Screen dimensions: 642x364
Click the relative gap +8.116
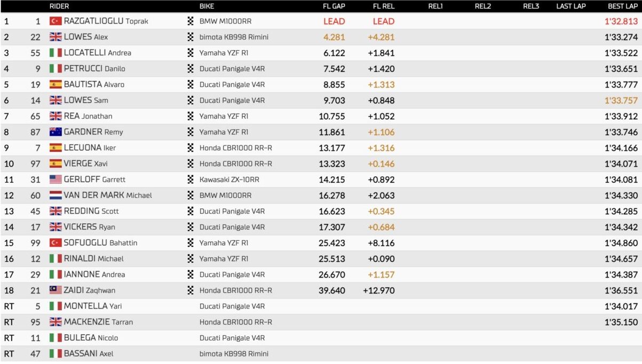(381, 243)
